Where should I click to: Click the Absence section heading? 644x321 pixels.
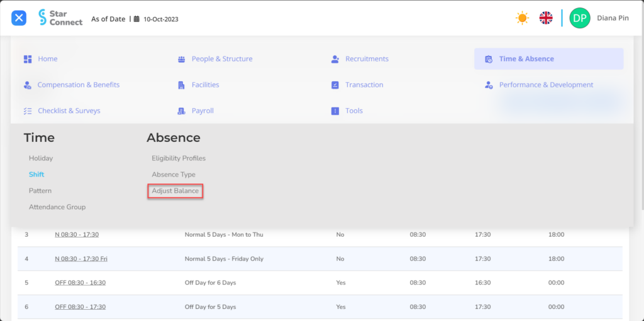click(x=174, y=138)
